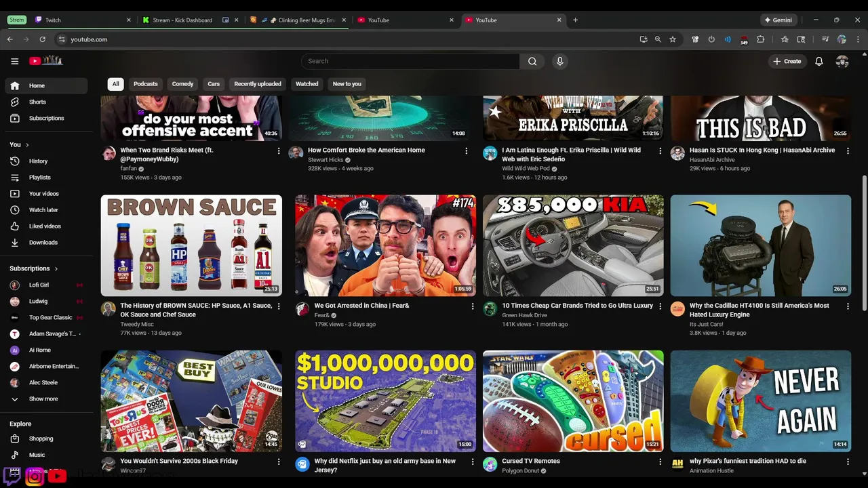
Task: Open Your videos in the sidebar
Action: 47,194
